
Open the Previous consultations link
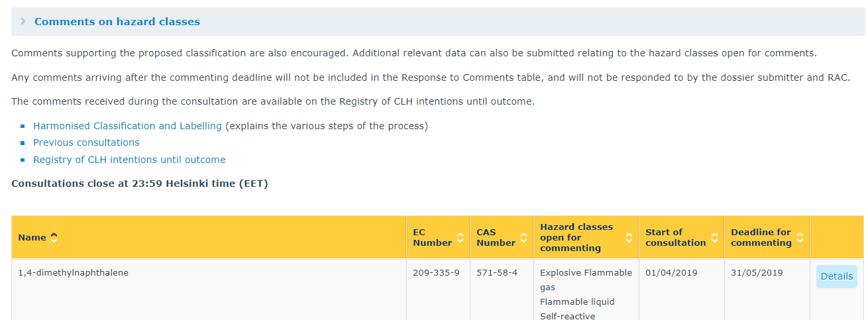coord(86,142)
